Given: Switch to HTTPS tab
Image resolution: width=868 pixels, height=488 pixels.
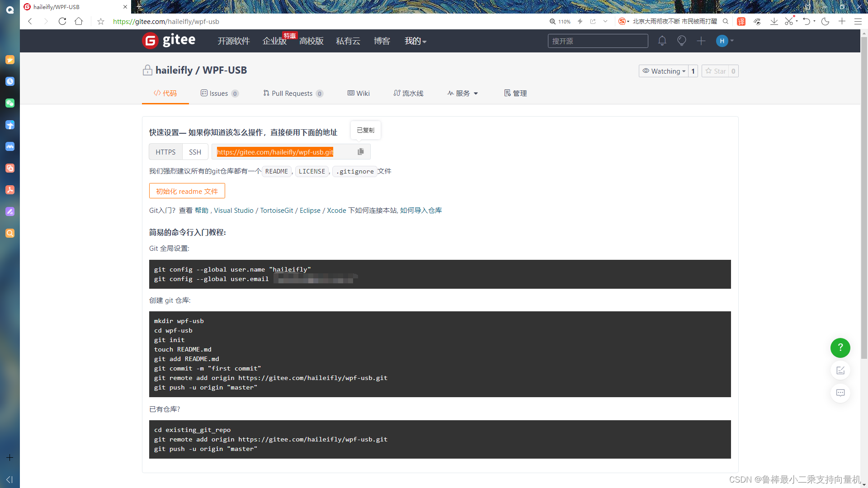Looking at the screenshot, I should [x=166, y=151].
